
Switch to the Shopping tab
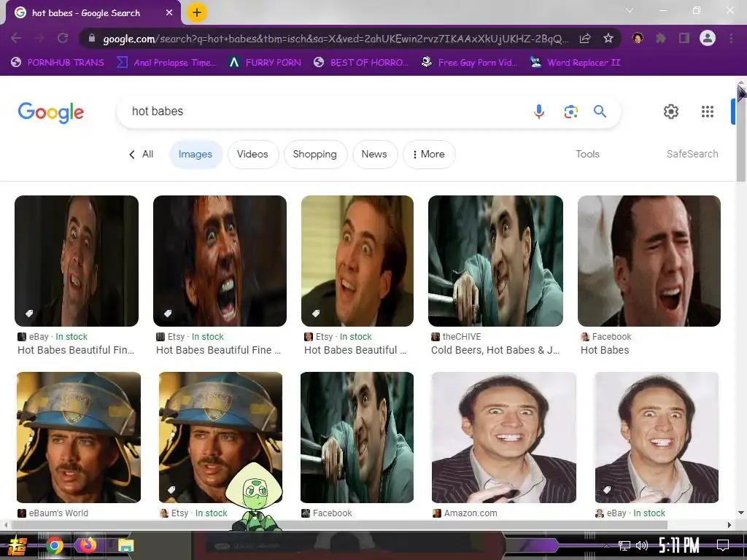(315, 155)
